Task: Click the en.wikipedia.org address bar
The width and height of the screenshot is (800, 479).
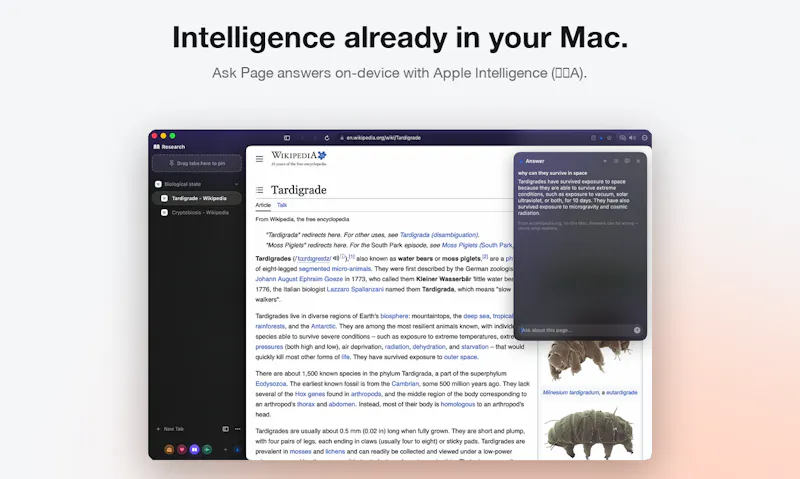Action: click(384, 138)
